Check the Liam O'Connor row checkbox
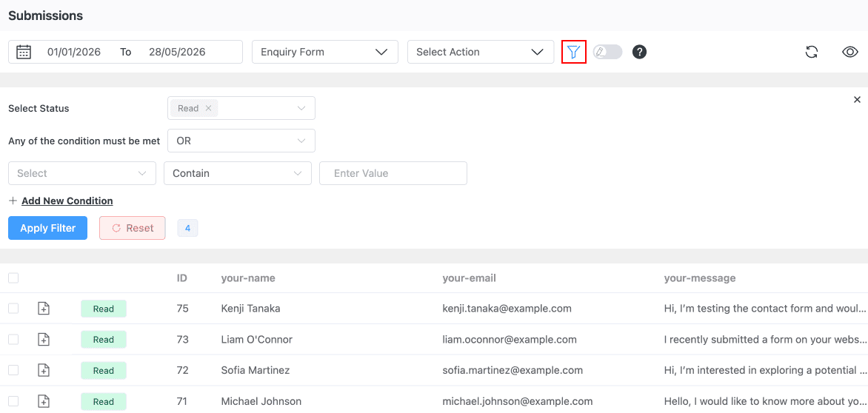 point(13,340)
